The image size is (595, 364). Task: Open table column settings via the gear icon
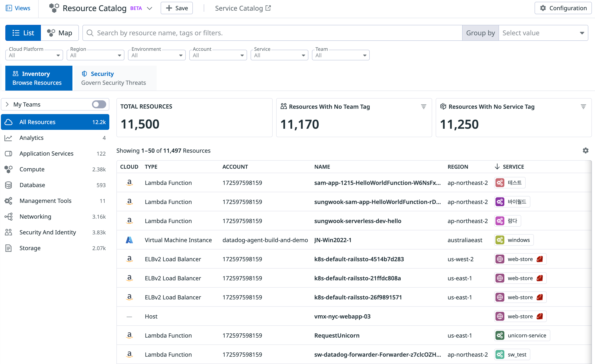(x=586, y=150)
